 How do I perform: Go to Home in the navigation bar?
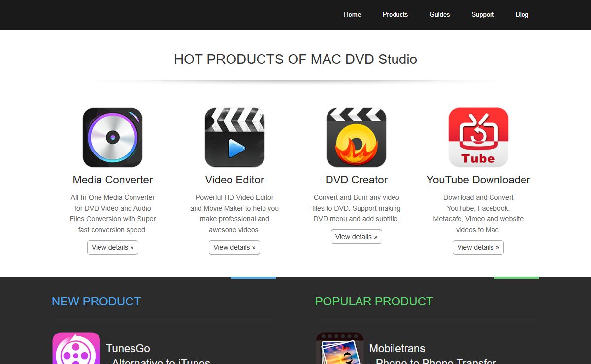tap(352, 14)
